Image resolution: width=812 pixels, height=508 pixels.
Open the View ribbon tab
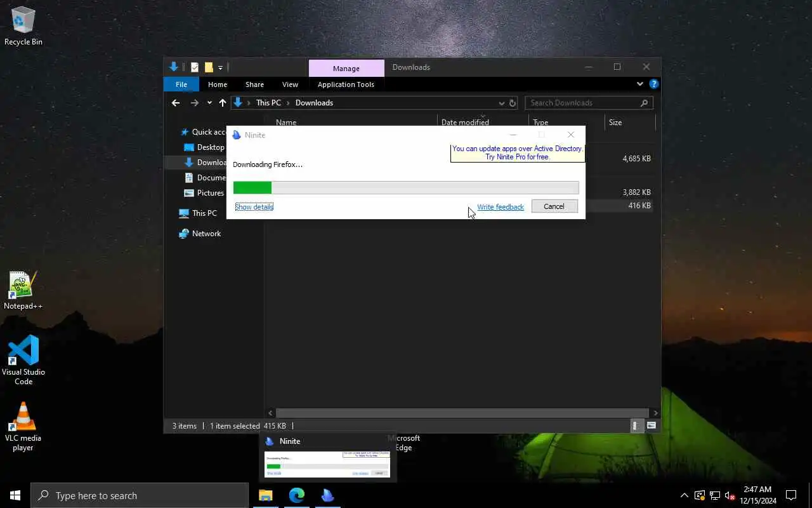[290, 84]
